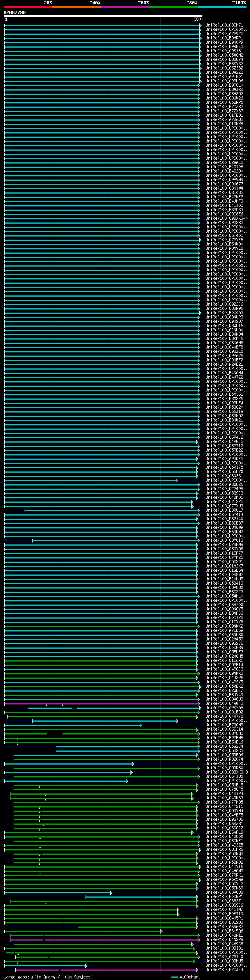Image resolution: width=250 pixels, height=980 pixels.
Task: Select the UniRef100_Q9QXK3-4 label
Action: pyautogui.click(x=227, y=219)
